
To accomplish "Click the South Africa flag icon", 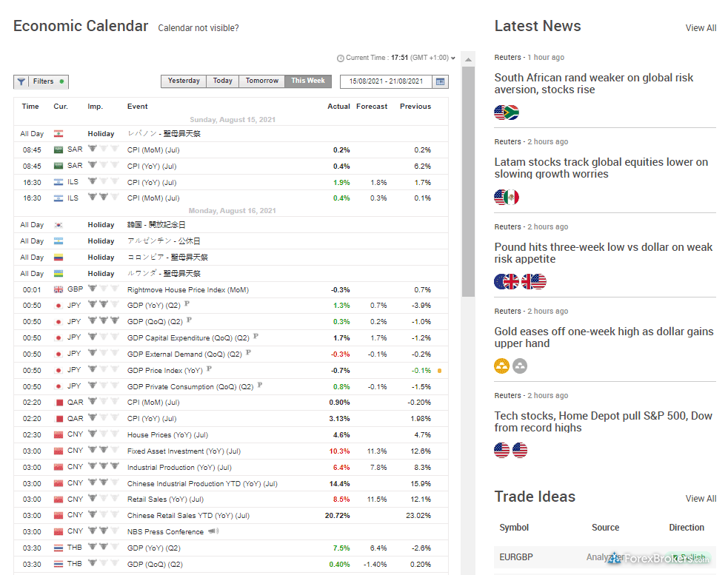I will click(x=511, y=112).
